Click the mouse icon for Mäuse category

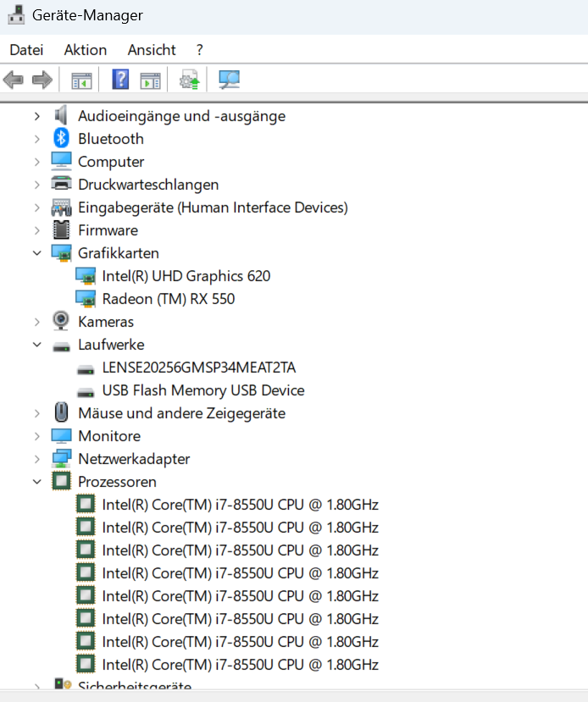click(x=61, y=412)
